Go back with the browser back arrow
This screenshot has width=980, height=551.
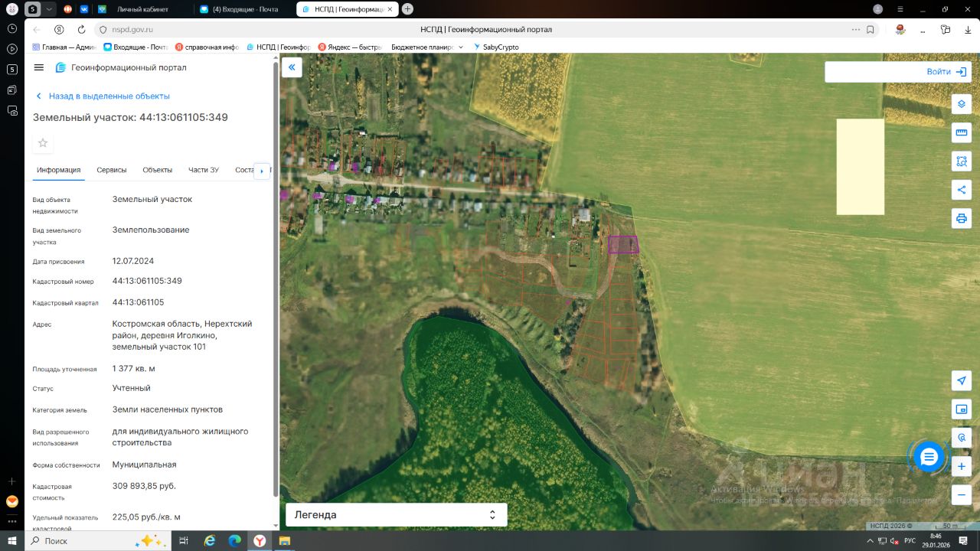[37, 30]
